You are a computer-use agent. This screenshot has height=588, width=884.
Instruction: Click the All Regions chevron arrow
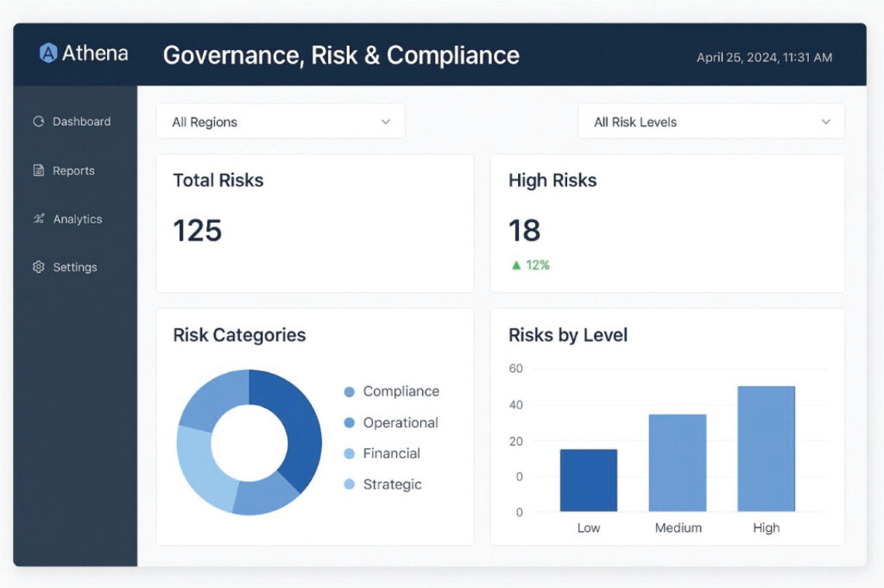tap(386, 122)
